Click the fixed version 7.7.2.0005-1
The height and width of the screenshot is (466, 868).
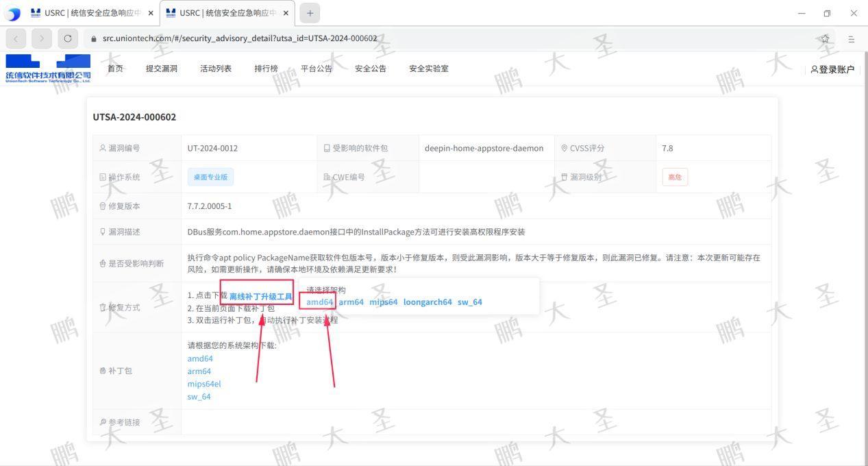210,206
